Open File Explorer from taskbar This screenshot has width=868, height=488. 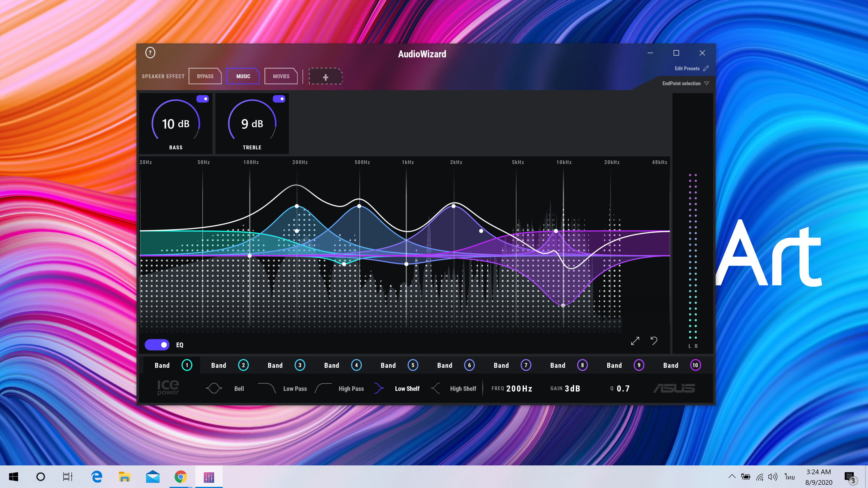[124, 476]
